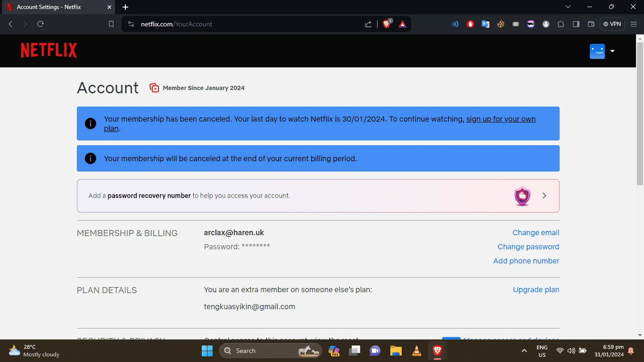
Task: Click the Brave browser taskbar icon
Action: point(437,351)
